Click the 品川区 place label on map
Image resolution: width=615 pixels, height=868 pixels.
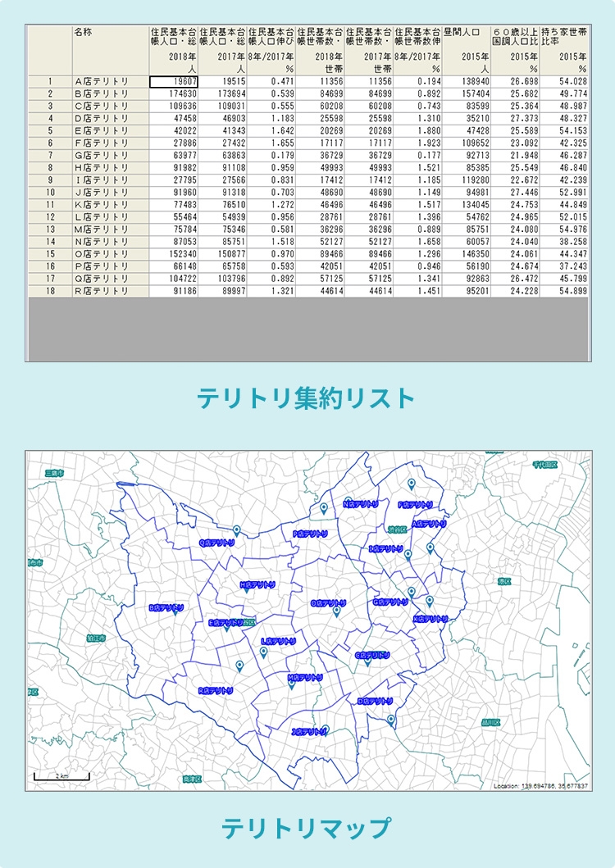[490, 722]
